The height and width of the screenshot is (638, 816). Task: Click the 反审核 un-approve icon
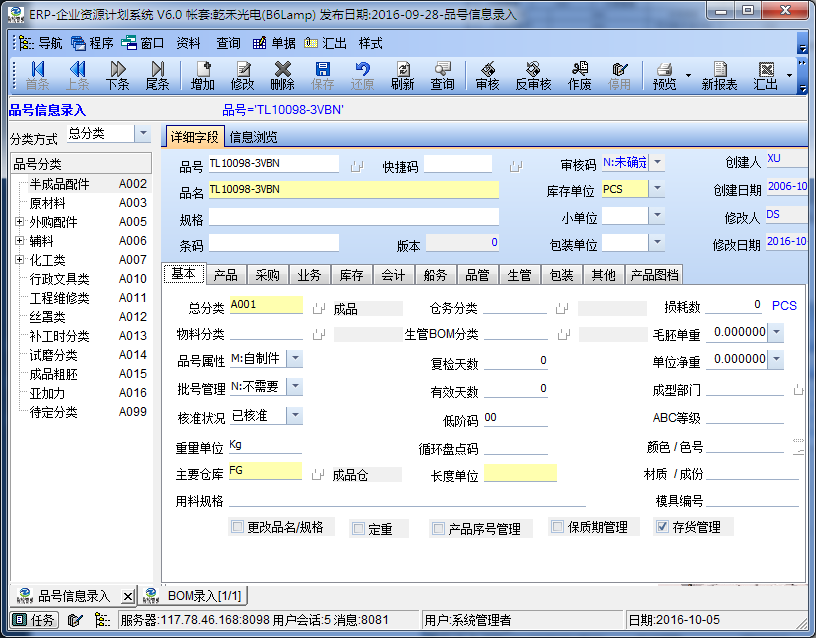tap(533, 75)
